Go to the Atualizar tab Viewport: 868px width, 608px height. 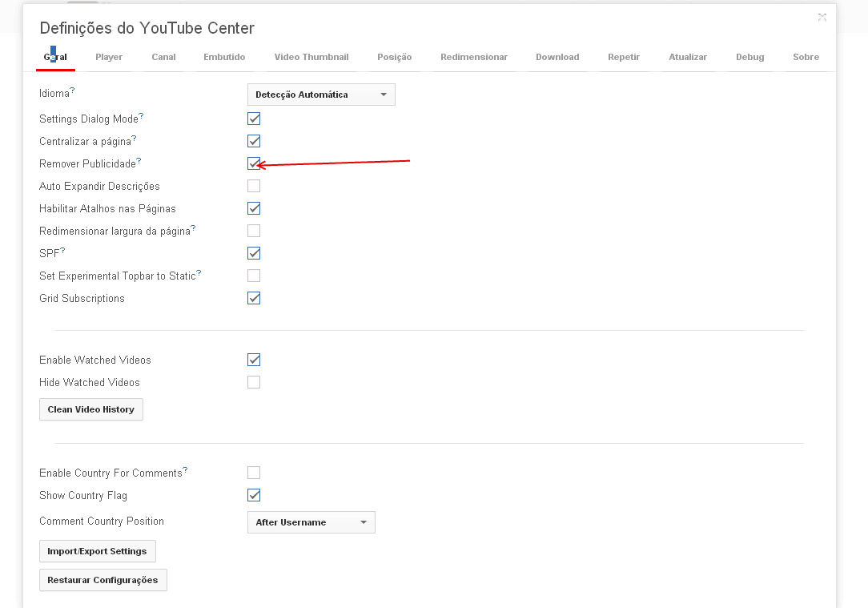pos(688,57)
